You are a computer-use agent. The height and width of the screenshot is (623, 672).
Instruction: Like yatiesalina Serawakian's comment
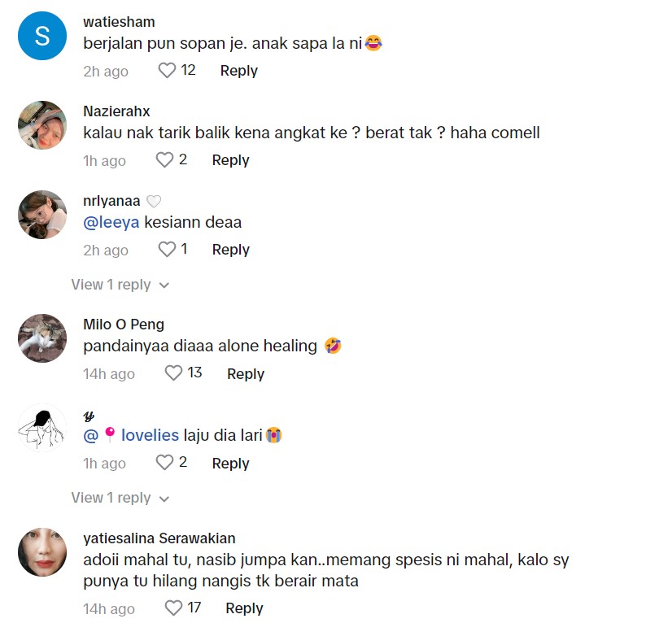[x=173, y=608]
